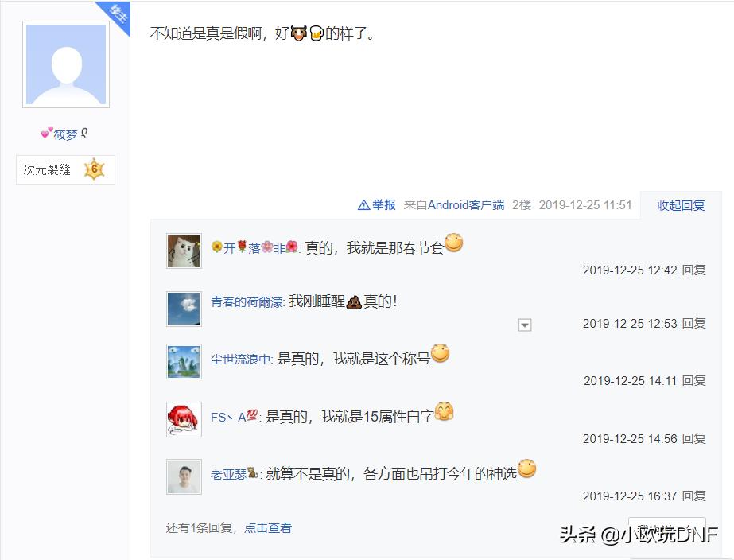Click 回复 on the 16:37 comment
The width and height of the screenshot is (734, 560).
click(693, 496)
